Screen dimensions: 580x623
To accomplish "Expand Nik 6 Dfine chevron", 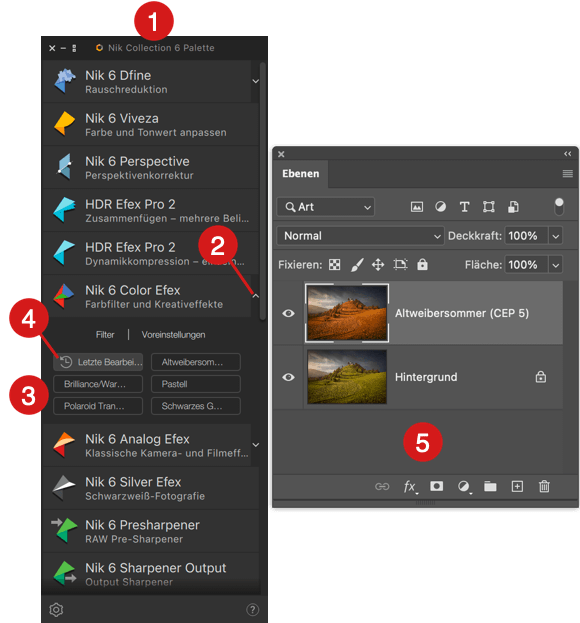I will point(256,81).
